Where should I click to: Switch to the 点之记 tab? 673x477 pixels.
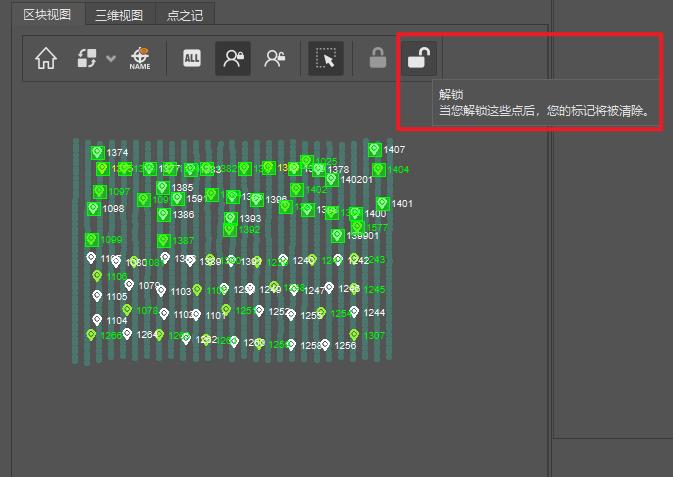point(185,15)
